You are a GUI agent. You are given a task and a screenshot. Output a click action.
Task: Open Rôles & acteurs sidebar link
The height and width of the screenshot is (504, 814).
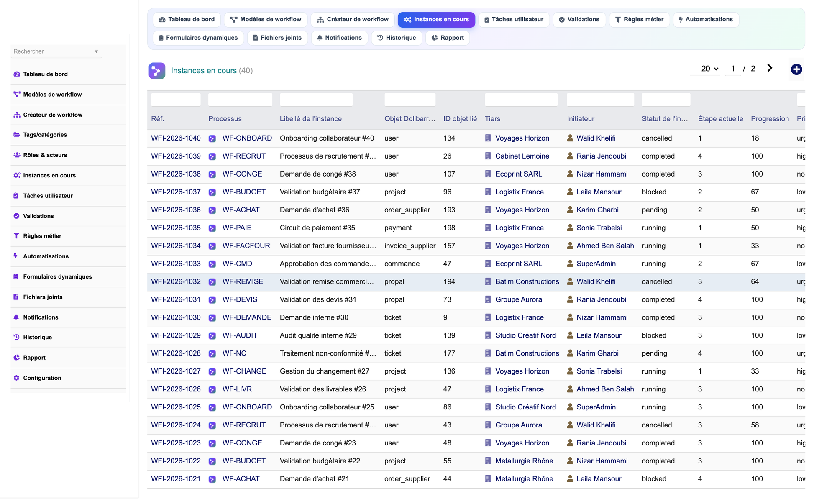click(x=45, y=155)
